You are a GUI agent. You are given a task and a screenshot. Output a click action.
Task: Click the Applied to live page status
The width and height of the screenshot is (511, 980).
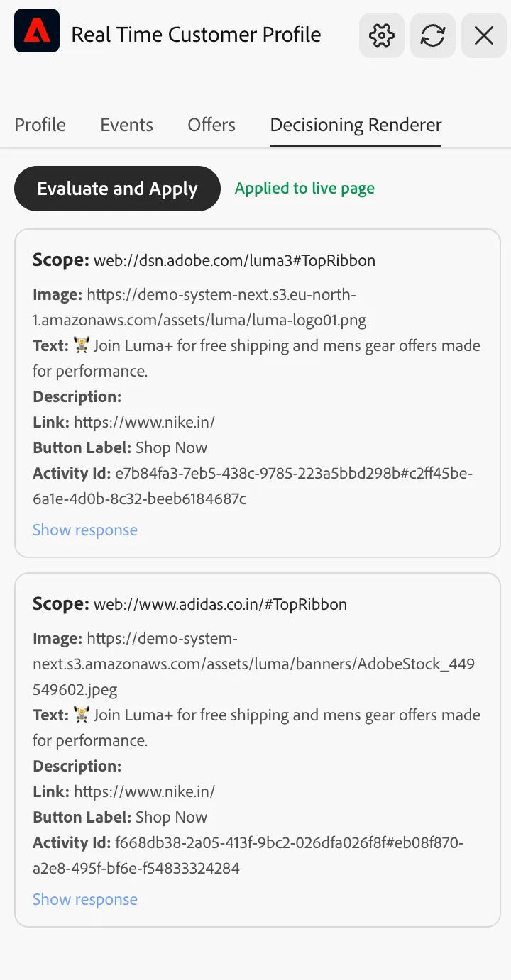[304, 188]
